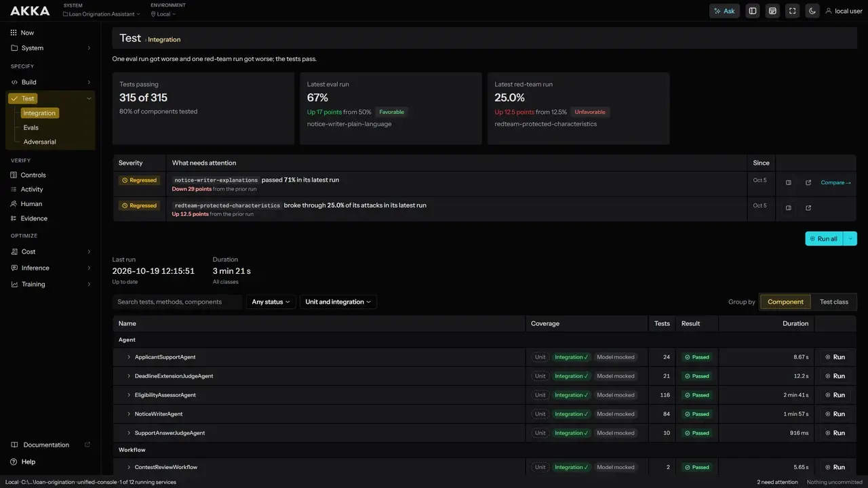Open the Run all options dropdown arrow

850,239
